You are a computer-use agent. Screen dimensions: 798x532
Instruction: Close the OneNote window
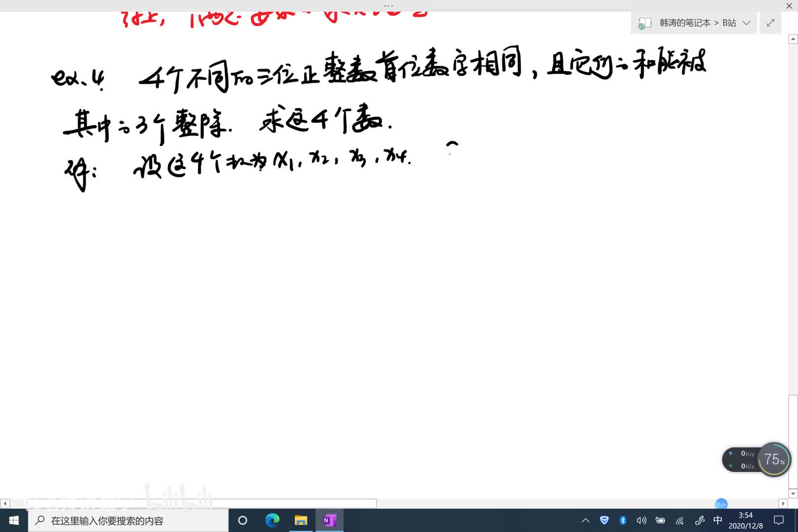(789, 6)
